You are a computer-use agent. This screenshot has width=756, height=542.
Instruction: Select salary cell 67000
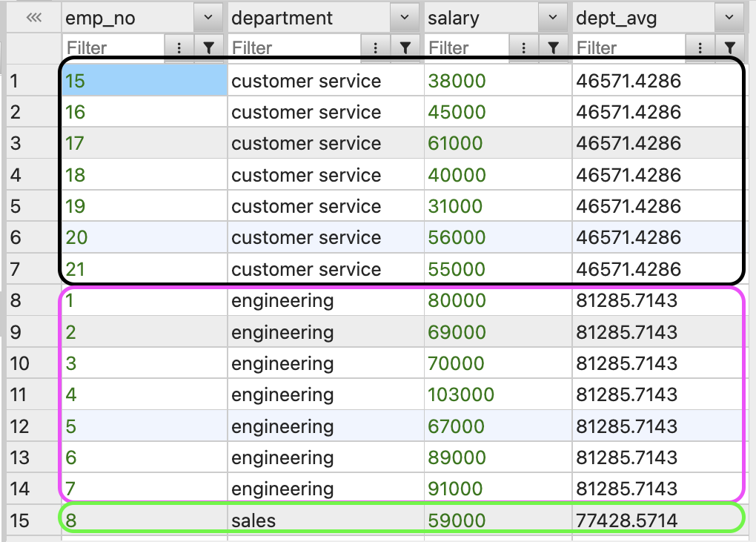click(x=498, y=426)
